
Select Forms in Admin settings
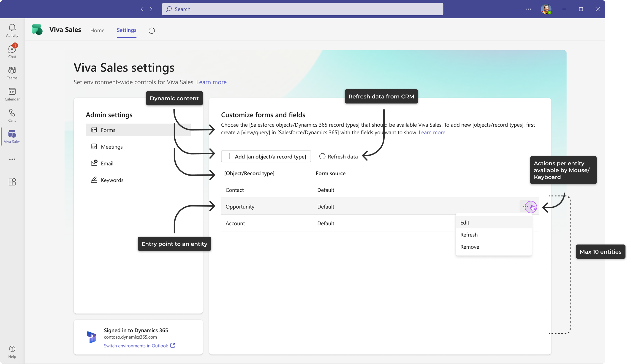138,130
